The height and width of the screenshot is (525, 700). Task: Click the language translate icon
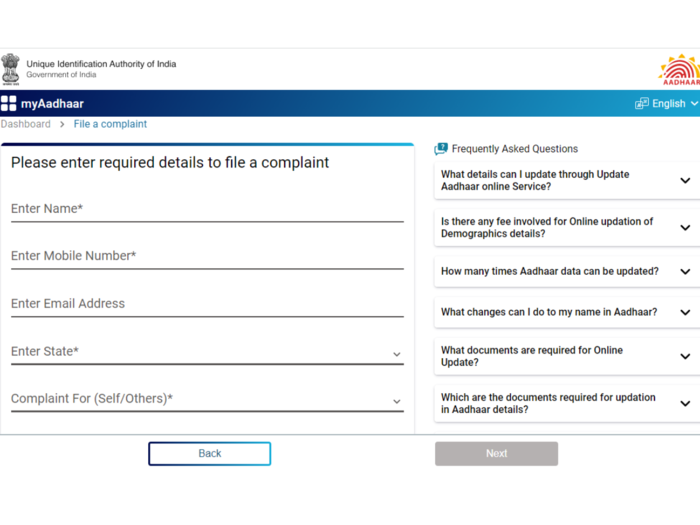(x=642, y=104)
